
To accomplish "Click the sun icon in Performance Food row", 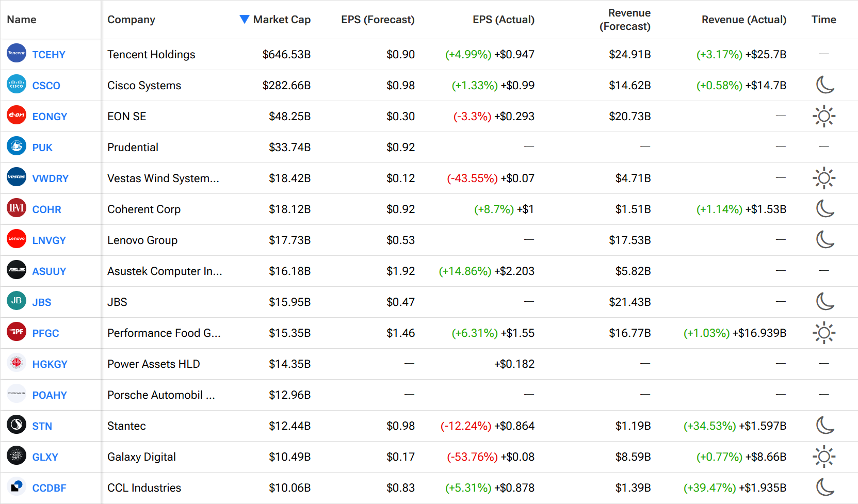I will 824,333.
